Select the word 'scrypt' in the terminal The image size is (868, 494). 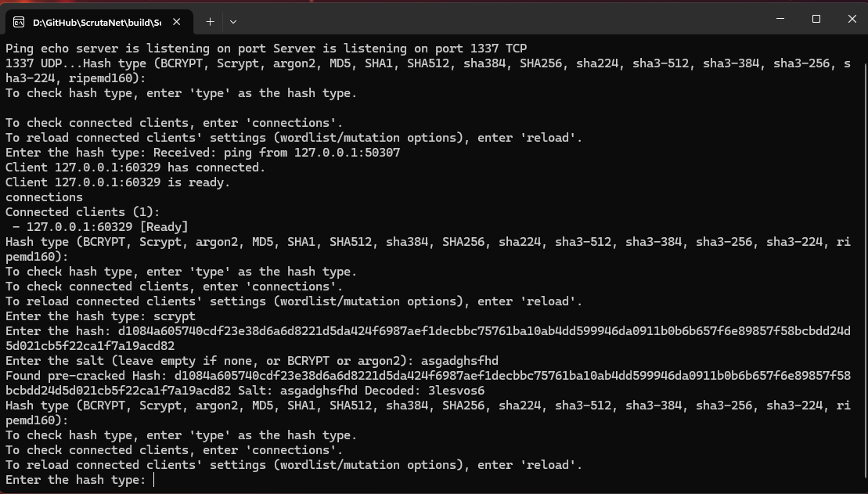[x=176, y=316]
